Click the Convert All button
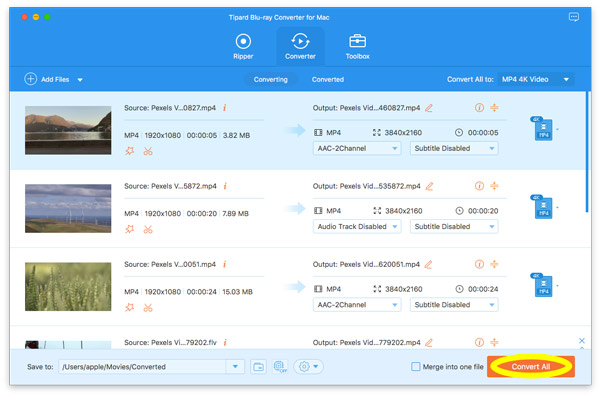This screenshot has height=396, width=600. pyautogui.click(x=531, y=367)
